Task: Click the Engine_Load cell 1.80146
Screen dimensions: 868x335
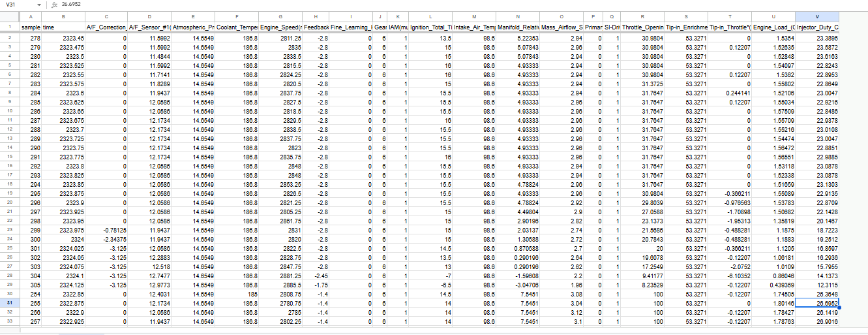Action: tap(773, 304)
